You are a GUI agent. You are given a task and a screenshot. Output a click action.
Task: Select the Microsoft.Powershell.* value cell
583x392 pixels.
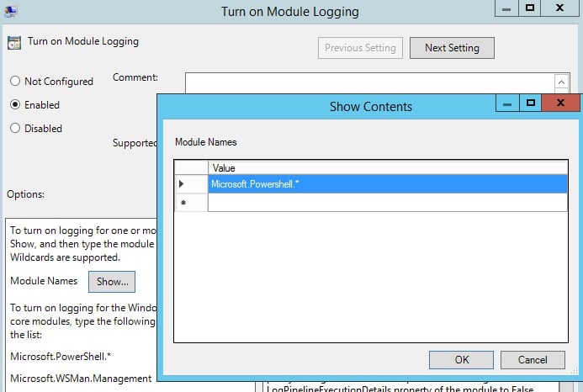click(388, 184)
